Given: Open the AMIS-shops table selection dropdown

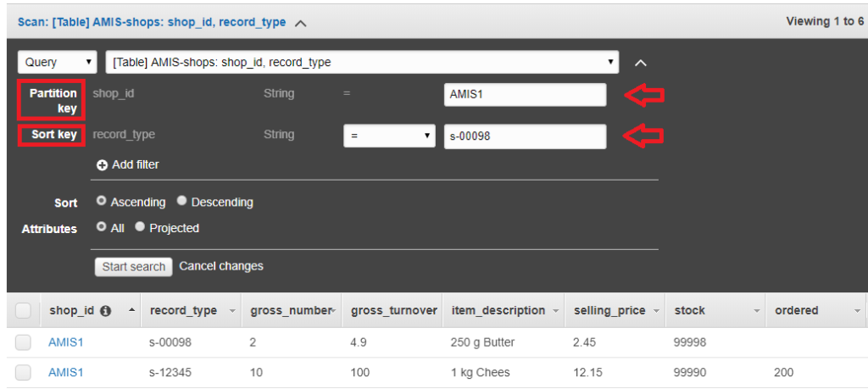Looking at the screenshot, I should point(362,63).
